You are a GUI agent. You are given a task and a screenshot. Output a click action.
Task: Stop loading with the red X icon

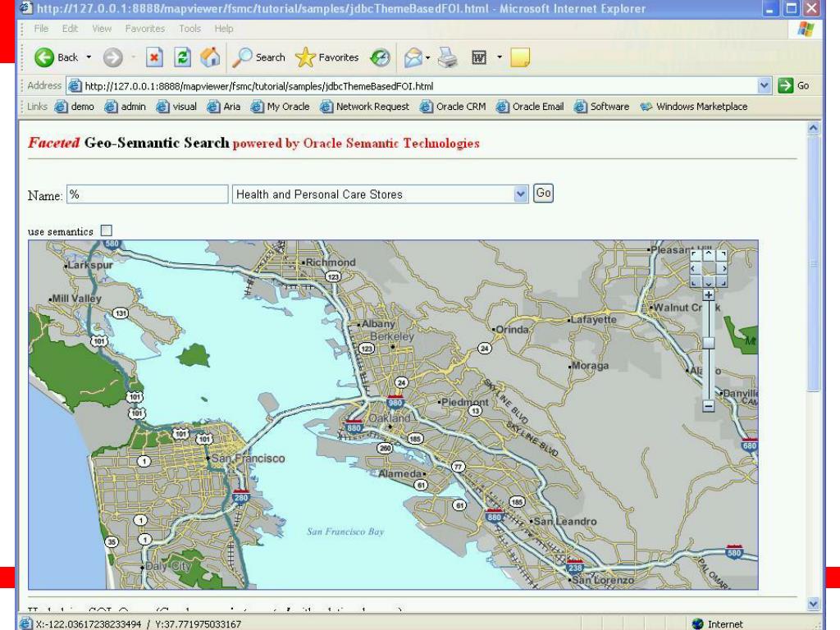click(154, 57)
